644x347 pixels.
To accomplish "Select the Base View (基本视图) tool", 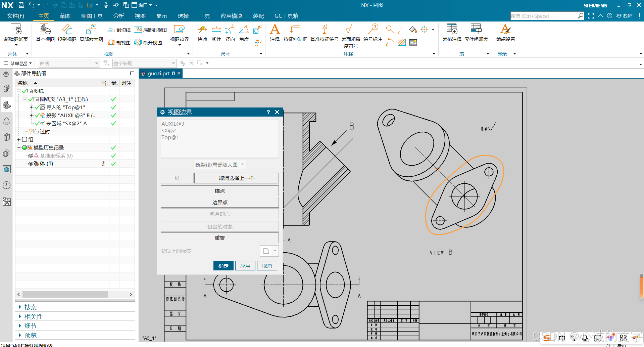I will [x=45, y=33].
